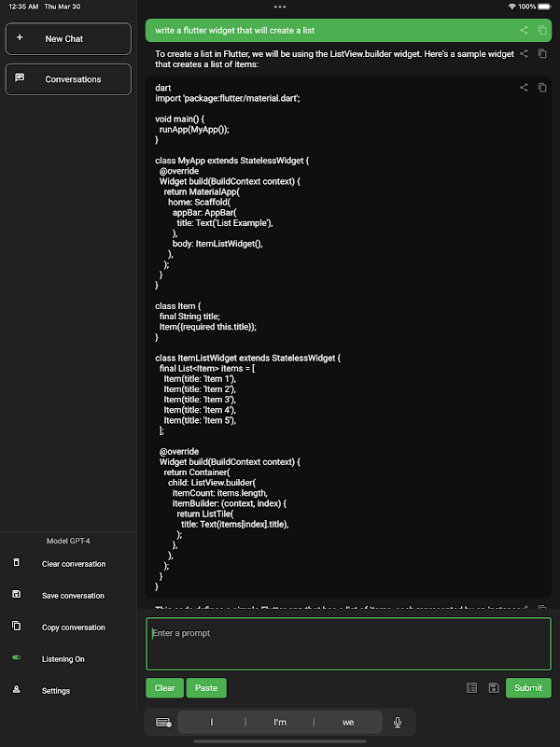The height and width of the screenshot is (747, 560).
Task: Click "class MyApp extends StatelessWidget {" line
Action: pyautogui.click(x=231, y=161)
